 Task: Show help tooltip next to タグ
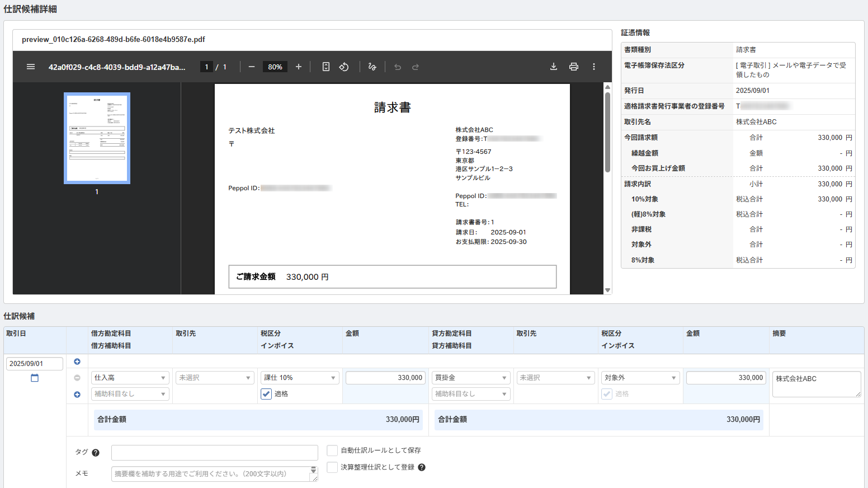[96, 453]
